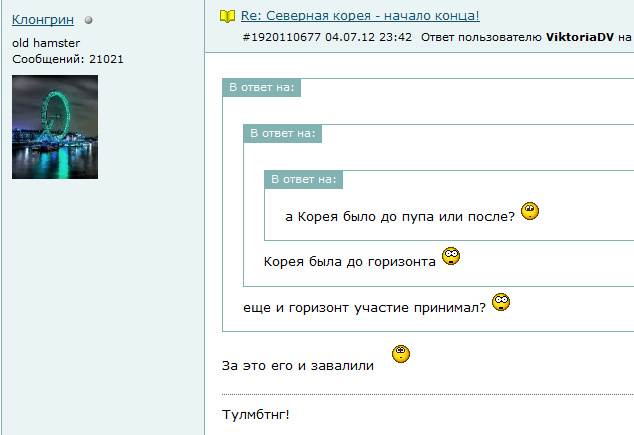
Task: Click the emoticon after 'Корея была до горизонта'
Action: click(451, 257)
